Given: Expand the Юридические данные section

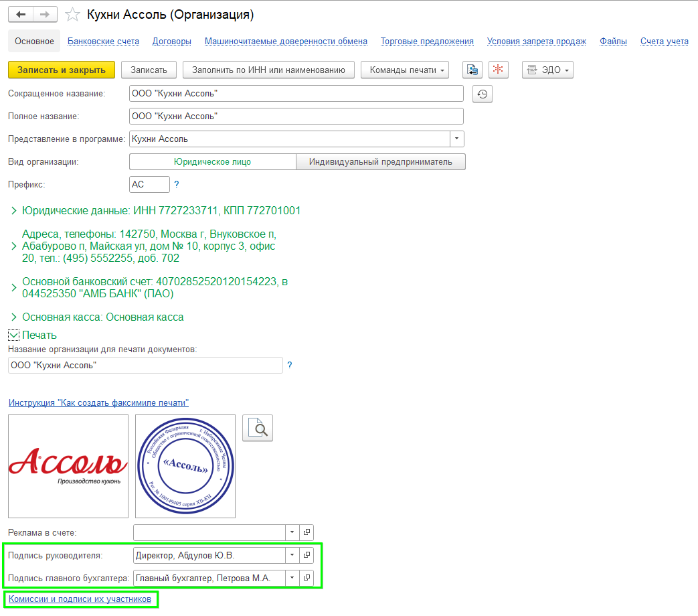Looking at the screenshot, I should pos(14,211).
